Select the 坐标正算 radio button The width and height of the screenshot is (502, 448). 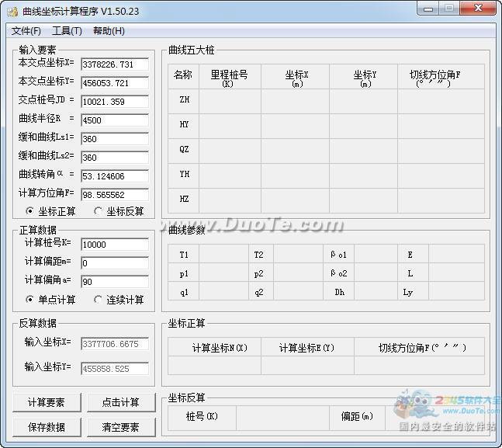pos(30,211)
